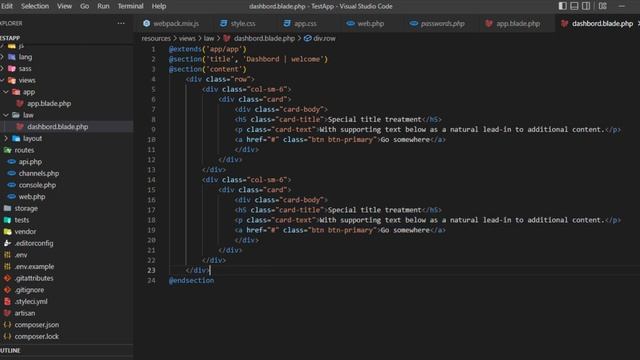Click the artisan file icon

click(8, 313)
